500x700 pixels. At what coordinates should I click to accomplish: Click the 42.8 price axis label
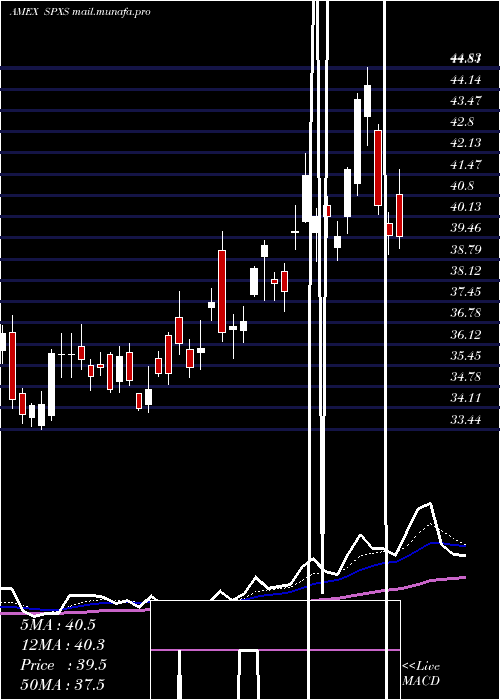(462, 122)
